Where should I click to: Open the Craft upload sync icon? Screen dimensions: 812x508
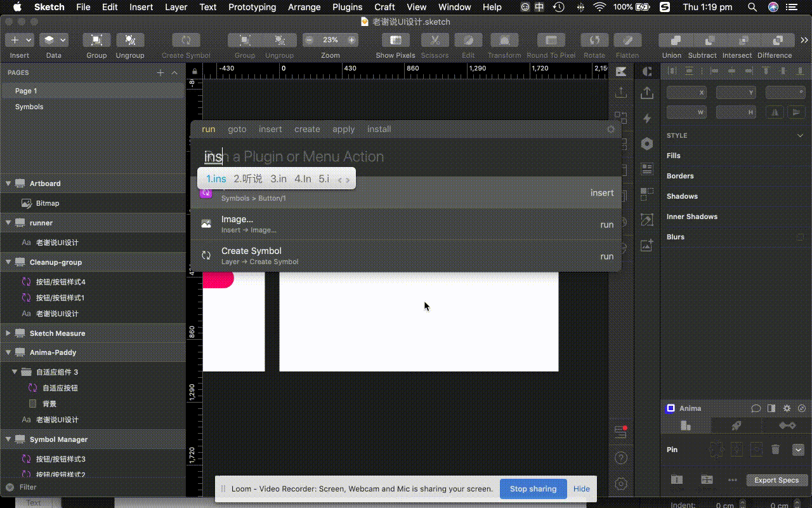click(x=647, y=93)
